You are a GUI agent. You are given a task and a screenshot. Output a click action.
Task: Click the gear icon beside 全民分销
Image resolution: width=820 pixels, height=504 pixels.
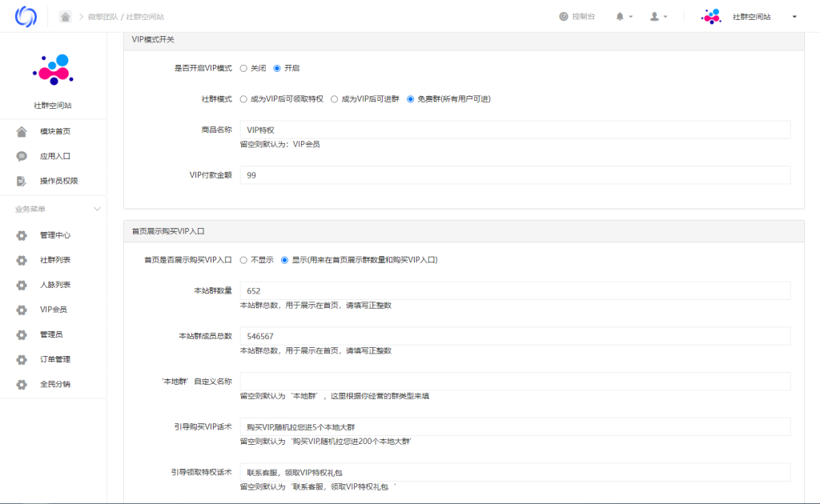coord(22,384)
